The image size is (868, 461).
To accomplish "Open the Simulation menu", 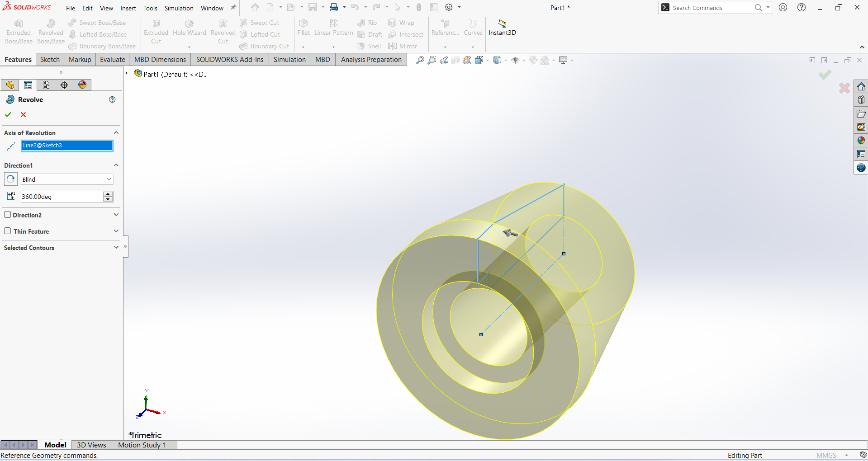I will coord(179,8).
